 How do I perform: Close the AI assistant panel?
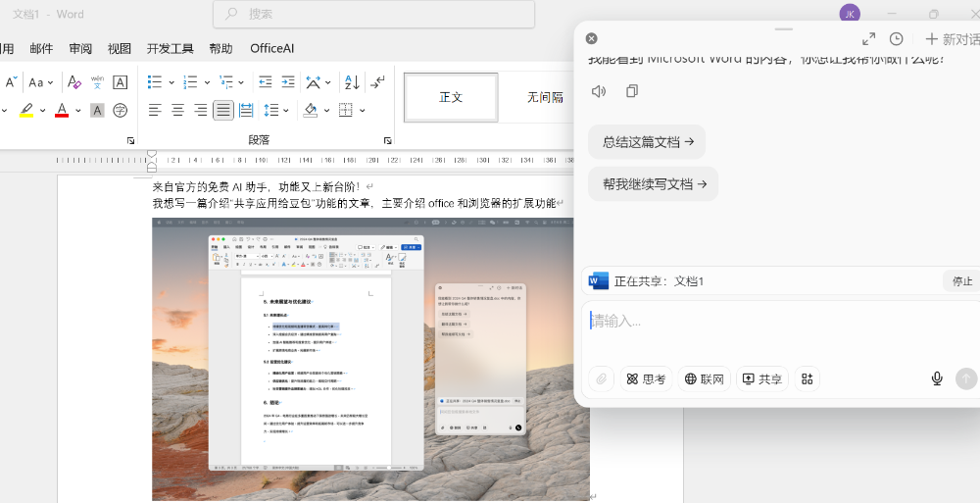click(x=591, y=39)
